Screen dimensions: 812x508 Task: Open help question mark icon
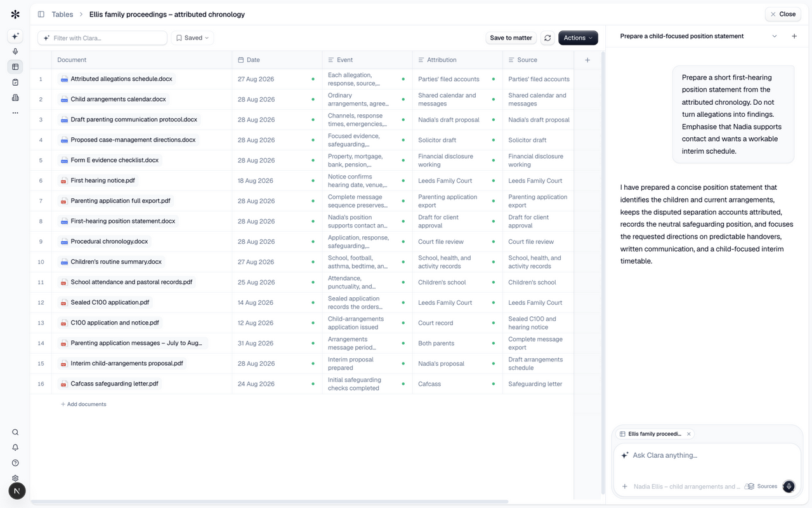(x=15, y=463)
